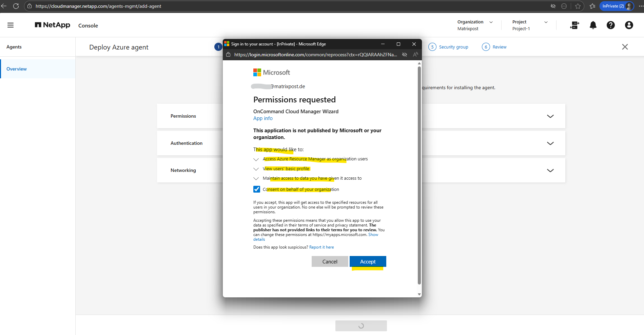View site info lock for cloudmanager.netapp.com
Image resolution: width=644 pixels, height=335 pixels.
[30, 6]
